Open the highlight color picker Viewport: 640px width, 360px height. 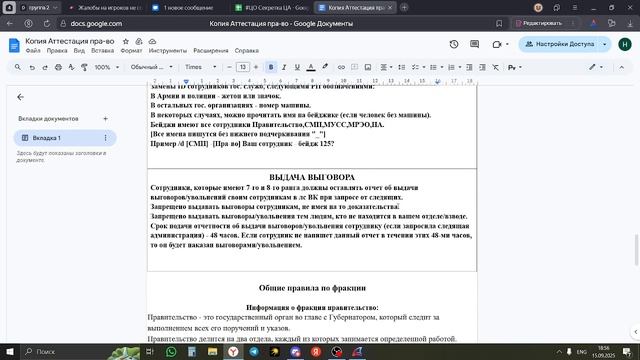325,67
